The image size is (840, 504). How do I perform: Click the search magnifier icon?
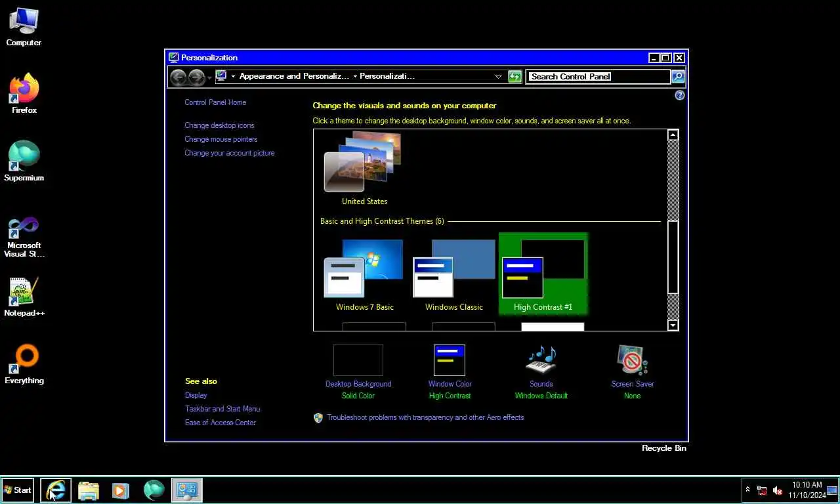(678, 77)
